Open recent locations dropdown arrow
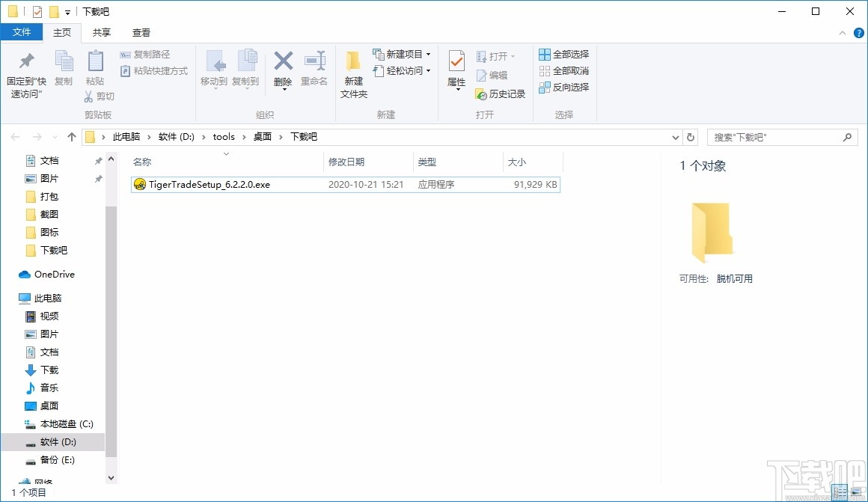The image size is (868, 502). point(55,137)
